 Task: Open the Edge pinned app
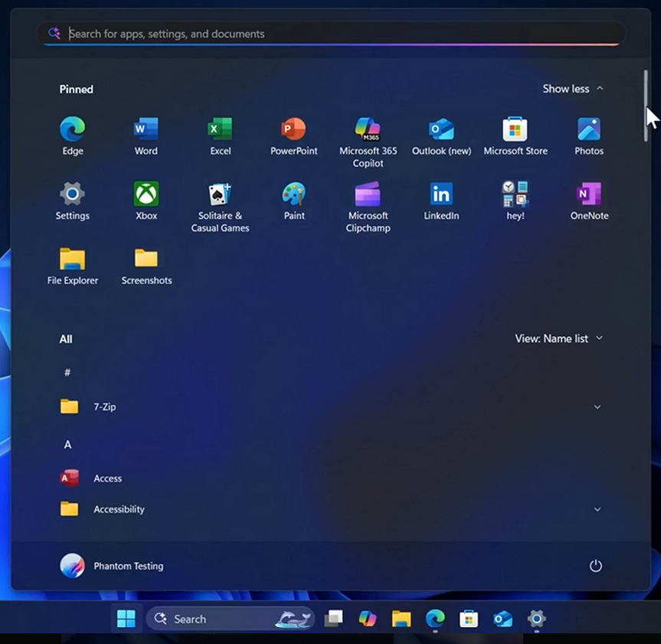tap(73, 136)
